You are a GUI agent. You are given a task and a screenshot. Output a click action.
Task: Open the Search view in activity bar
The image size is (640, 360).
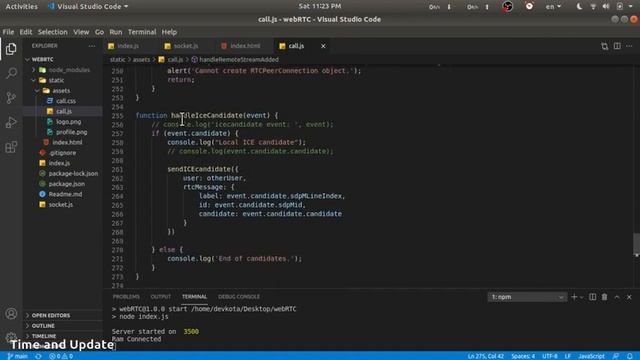click(11, 73)
